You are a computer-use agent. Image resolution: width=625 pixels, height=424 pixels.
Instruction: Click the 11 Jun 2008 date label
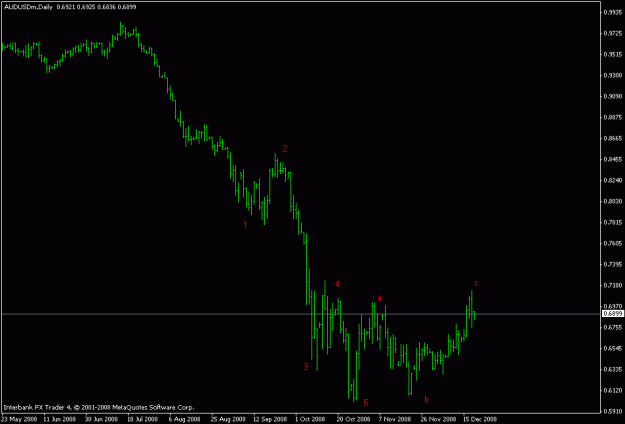click(x=59, y=420)
